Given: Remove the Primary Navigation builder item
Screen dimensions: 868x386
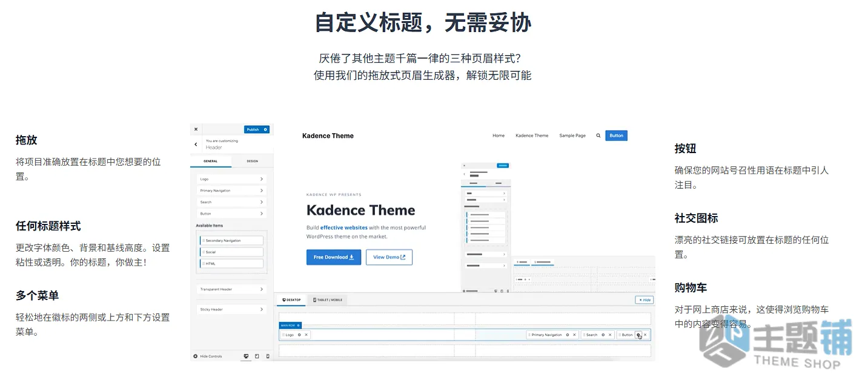Looking at the screenshot, I should (575, 335).
